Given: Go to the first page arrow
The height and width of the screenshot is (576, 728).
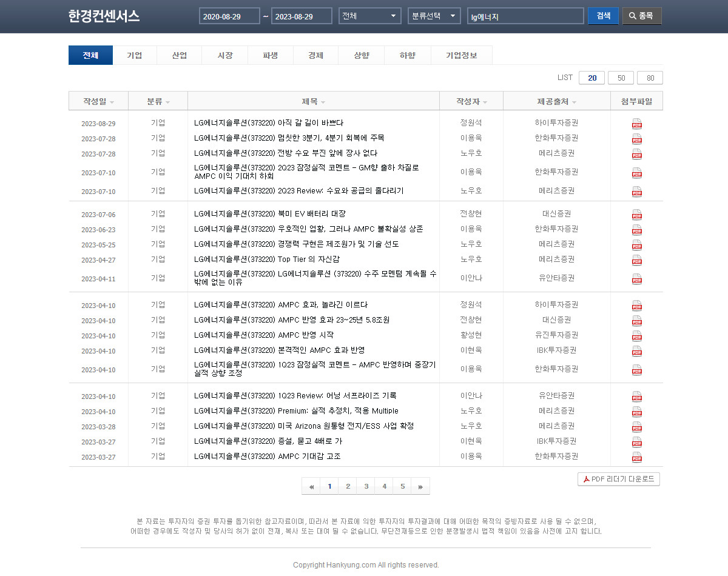Looking at the screenshot, I should click(311, 486).
